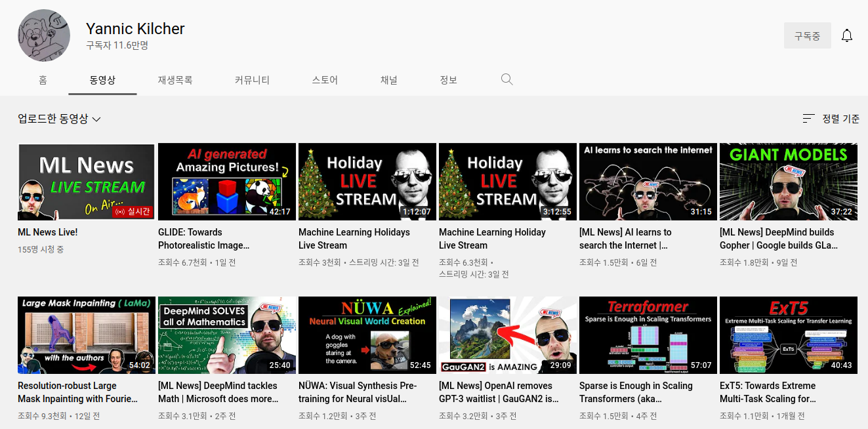Screen dimensions: 868x429
Task: Click the '조회수 6.7천회 • 1일 전' text
Action: tap(197, 262)
